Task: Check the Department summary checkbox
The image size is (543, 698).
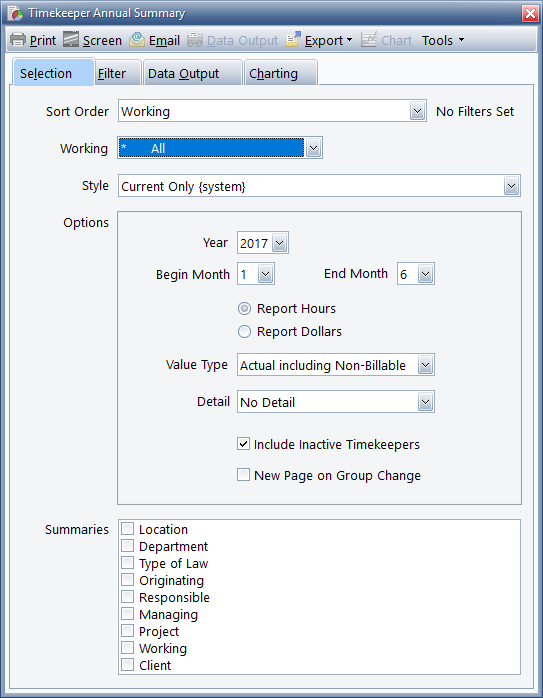Action: click(x=128, y=546)
